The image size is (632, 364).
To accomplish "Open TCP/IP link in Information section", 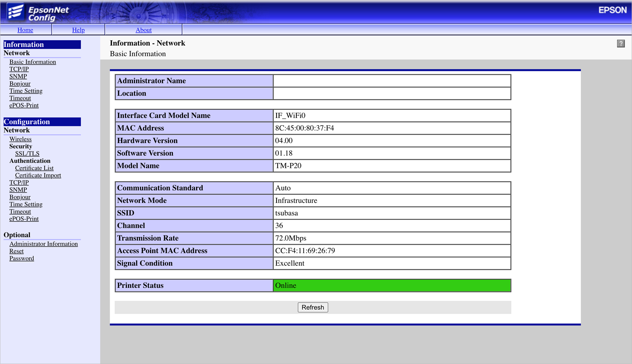I will click(x=19, y=69).
